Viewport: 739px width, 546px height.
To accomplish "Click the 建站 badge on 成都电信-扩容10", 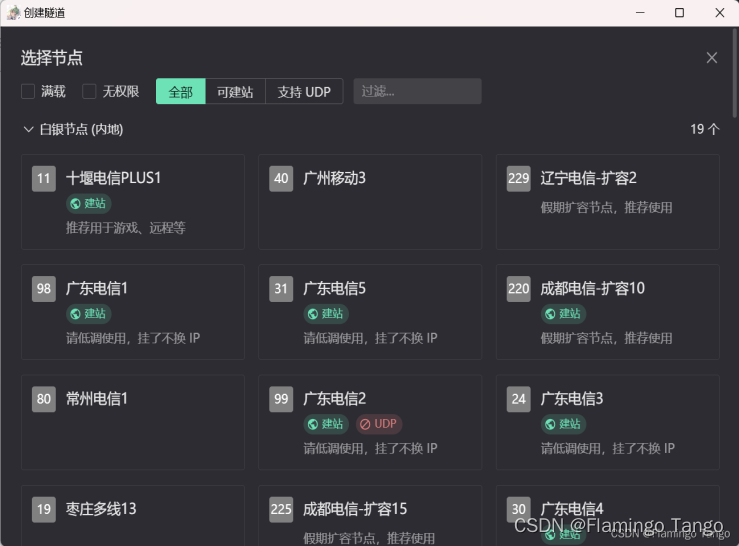I will tap(563, 314).
